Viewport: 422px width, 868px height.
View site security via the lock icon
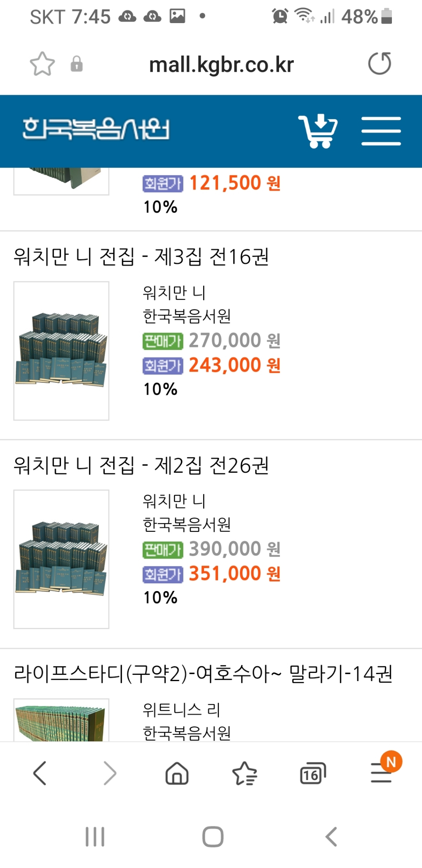(77, 64)
